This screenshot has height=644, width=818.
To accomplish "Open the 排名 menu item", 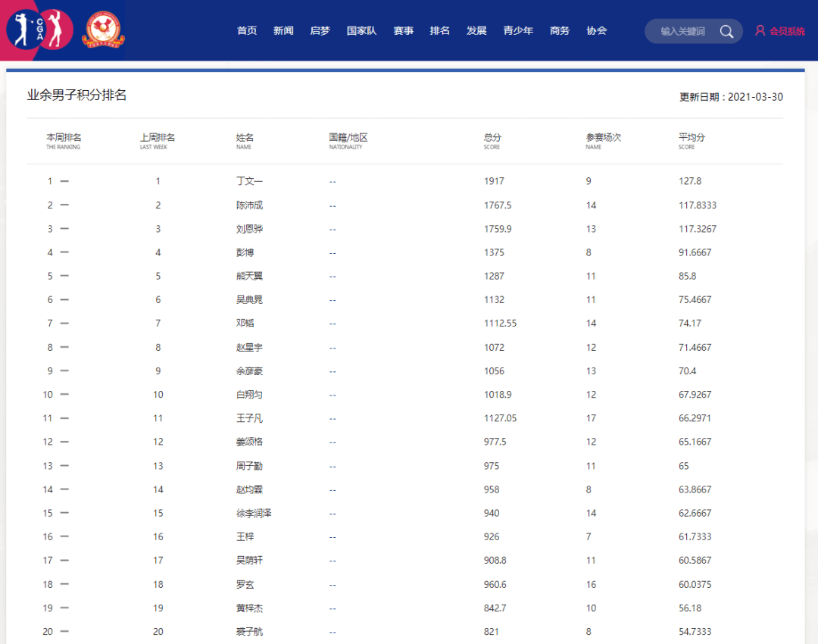I will (440, 31).
